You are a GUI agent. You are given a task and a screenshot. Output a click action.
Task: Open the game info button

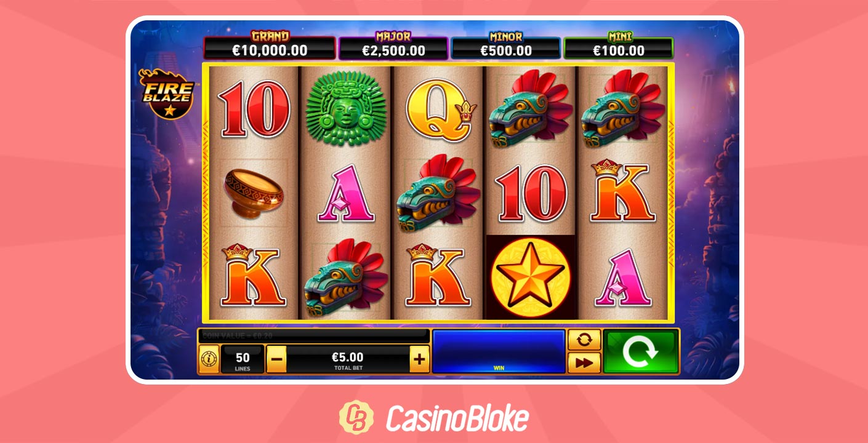tap(209, 359)
